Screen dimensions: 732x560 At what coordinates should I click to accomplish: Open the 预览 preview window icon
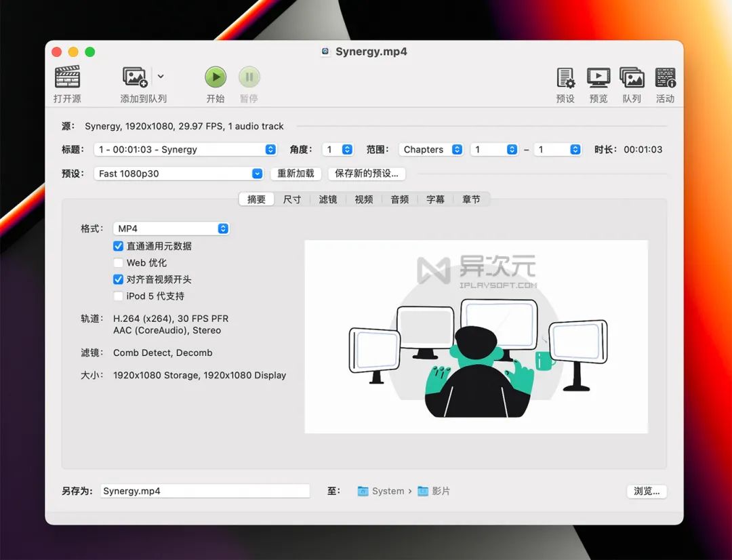coord(598,77)
